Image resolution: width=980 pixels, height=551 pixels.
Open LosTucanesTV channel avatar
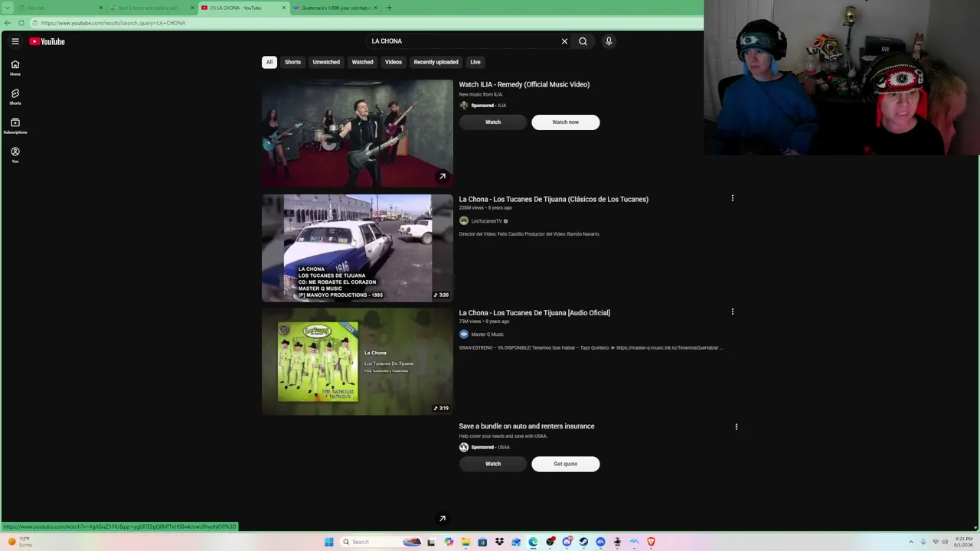[x=463, y=220]
